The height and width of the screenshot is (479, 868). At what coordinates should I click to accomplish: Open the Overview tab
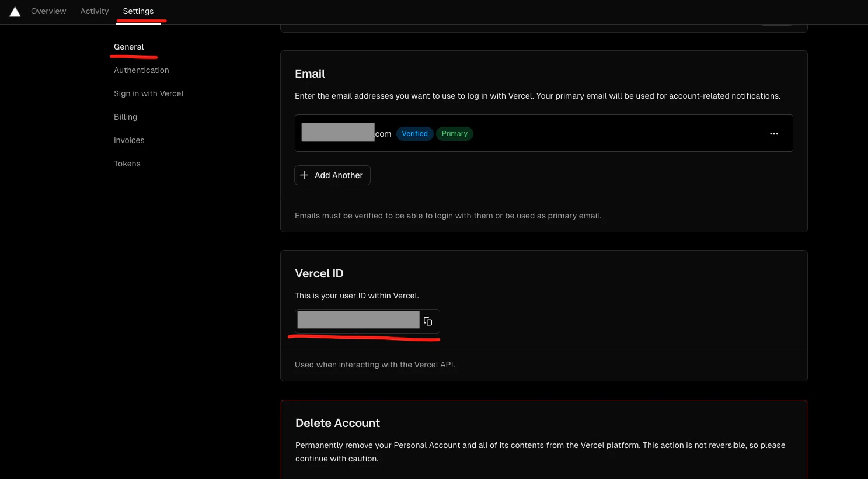(x=48, y=11)
